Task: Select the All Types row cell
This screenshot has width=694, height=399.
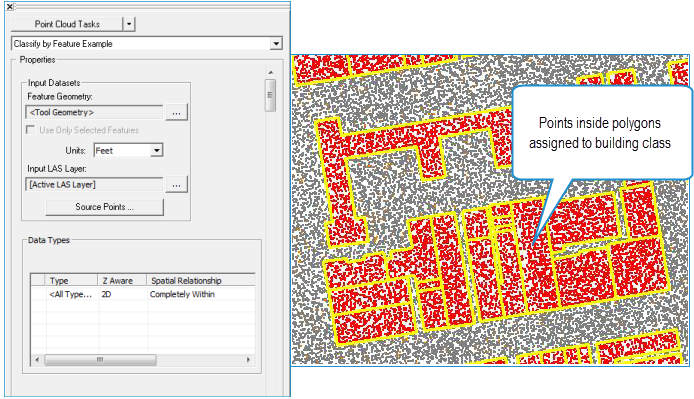Action: coord(72,294)
